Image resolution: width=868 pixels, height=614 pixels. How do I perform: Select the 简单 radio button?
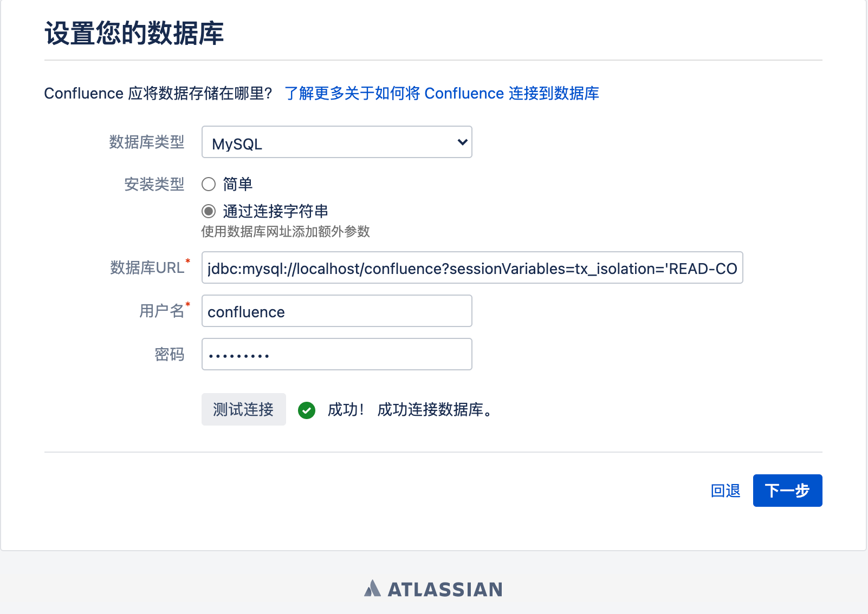pyautogui.click(x=209, y=184)
